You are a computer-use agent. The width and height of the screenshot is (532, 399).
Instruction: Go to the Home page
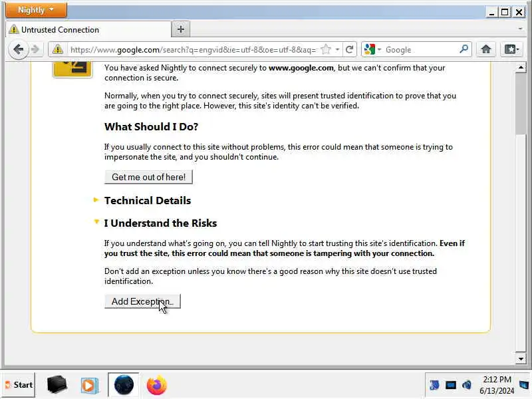pos(486,49)
